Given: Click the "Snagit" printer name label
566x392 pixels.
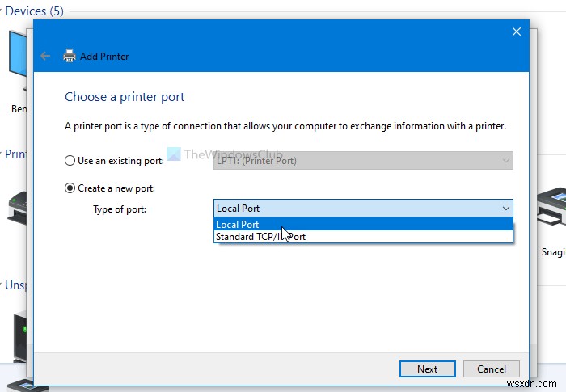Looking at the screenshot, I should pyautogui.click(x=553, y=252).
